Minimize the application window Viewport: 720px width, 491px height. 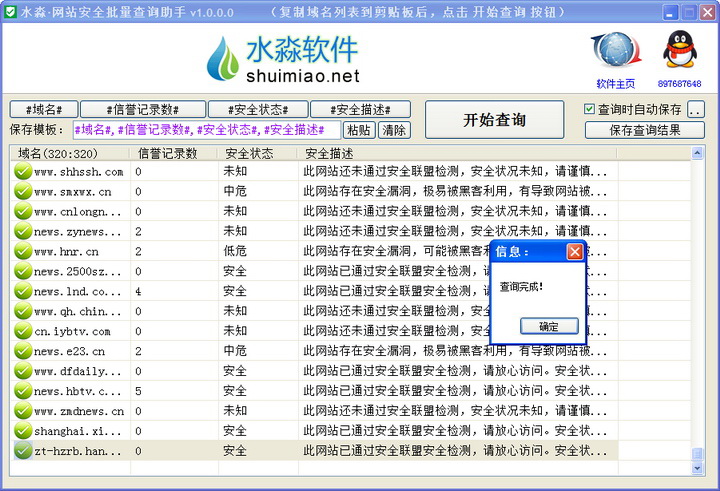[670, 12]
